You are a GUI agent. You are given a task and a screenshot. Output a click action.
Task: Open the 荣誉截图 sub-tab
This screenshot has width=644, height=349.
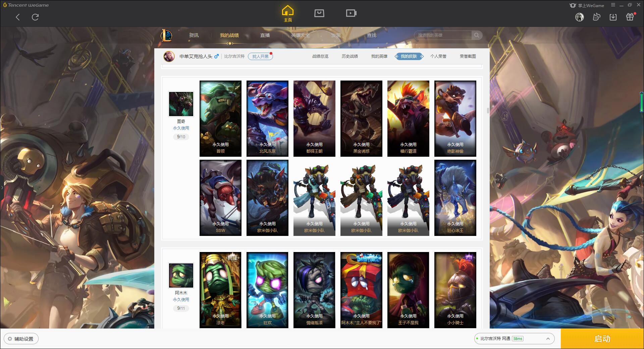coord(468,56)
